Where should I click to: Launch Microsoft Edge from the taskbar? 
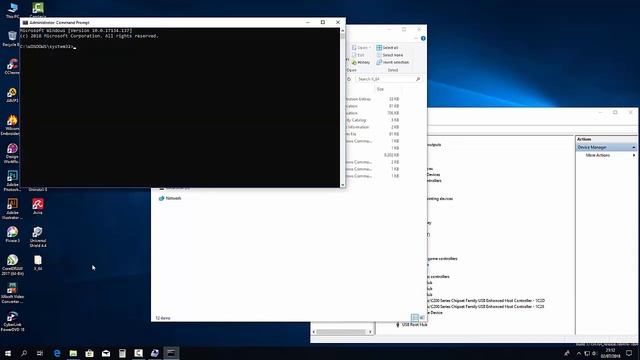point(57,353)
